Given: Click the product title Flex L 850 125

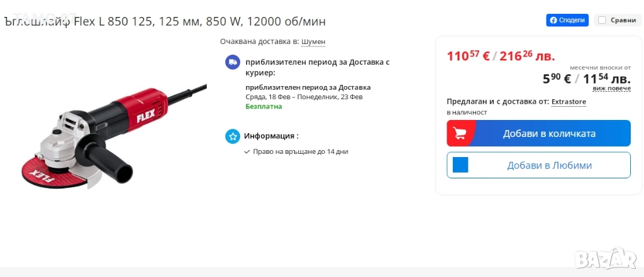Looking at the screenshot, I should [x=165, y=21].
